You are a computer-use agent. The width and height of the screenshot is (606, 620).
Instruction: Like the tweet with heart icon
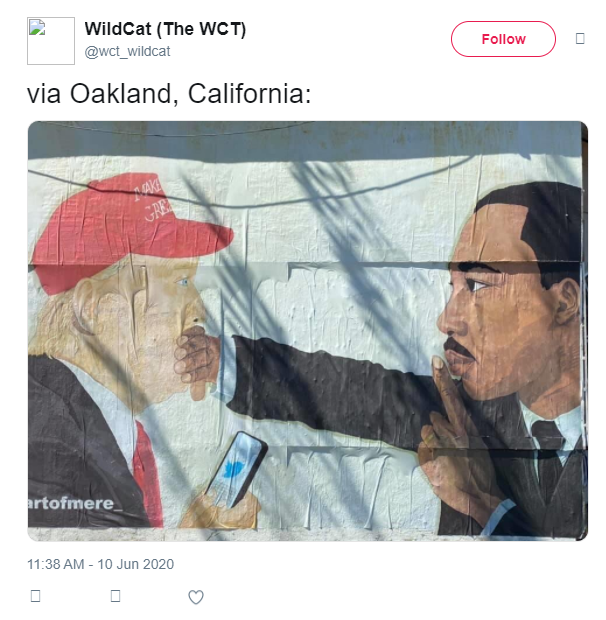point(196,597)
